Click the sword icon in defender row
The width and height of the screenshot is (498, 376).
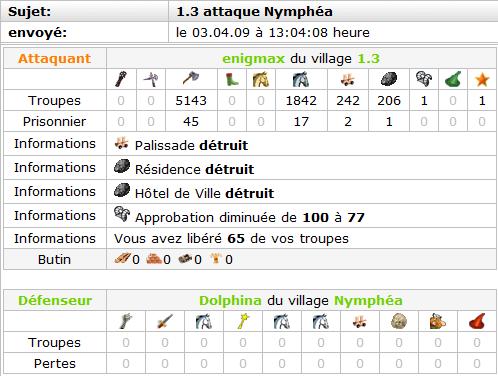165,321
